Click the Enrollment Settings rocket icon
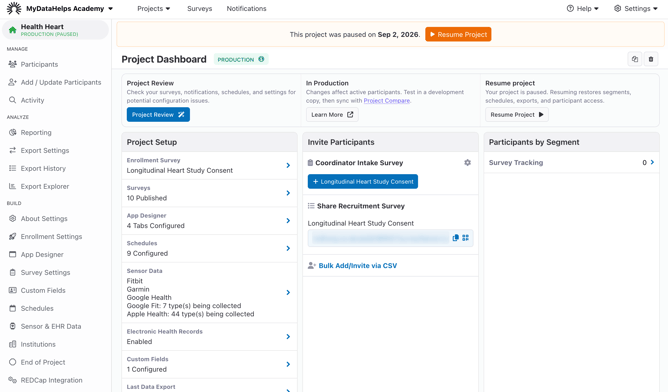668x392 pixels. [12, 236]
